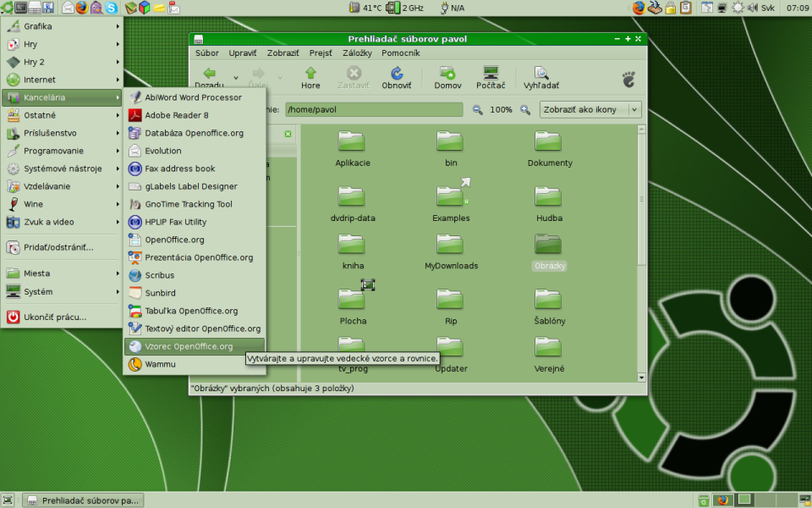Open the Domov home folder icon
Viewport: 812px width, 508px height.
[447, 74]
